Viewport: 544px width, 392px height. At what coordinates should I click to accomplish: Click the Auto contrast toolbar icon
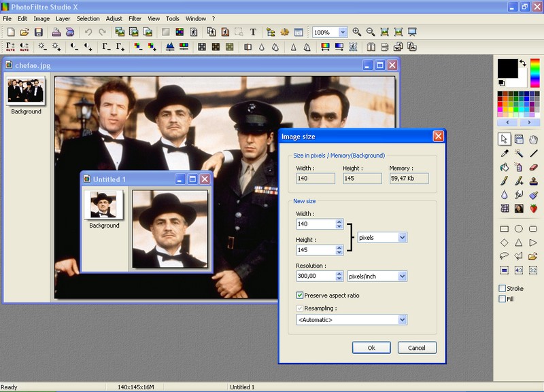click(24, 47)
